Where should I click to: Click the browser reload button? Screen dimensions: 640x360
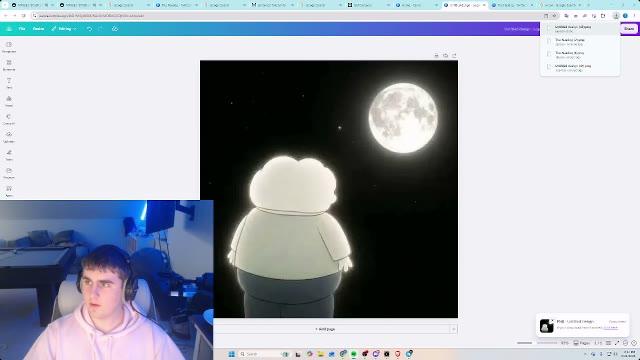pos(24,16)
